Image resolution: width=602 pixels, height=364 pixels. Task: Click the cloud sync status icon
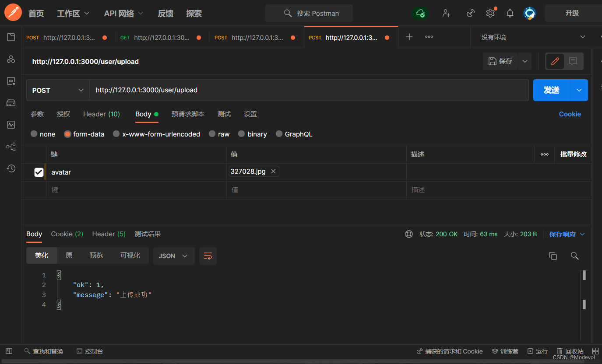420,13
